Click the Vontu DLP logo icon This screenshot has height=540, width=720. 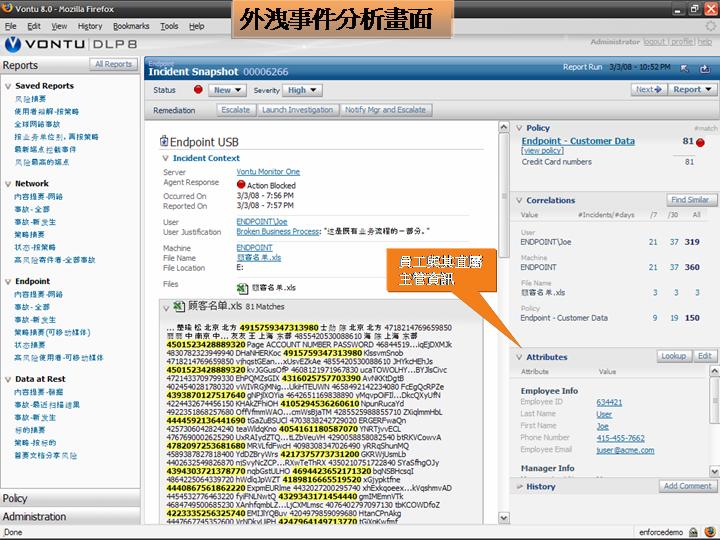click(12, 45)
